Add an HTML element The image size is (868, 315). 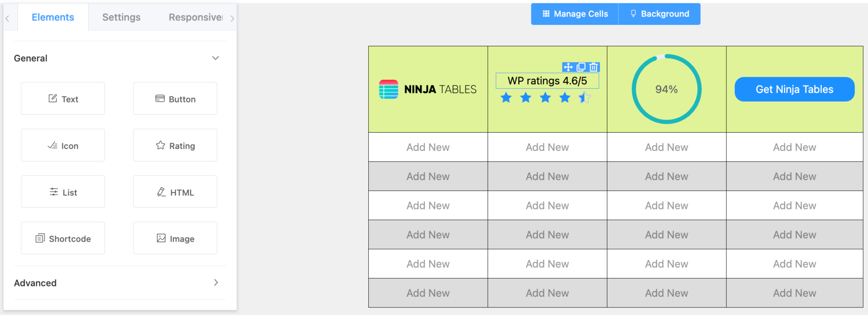pos(175,192)
